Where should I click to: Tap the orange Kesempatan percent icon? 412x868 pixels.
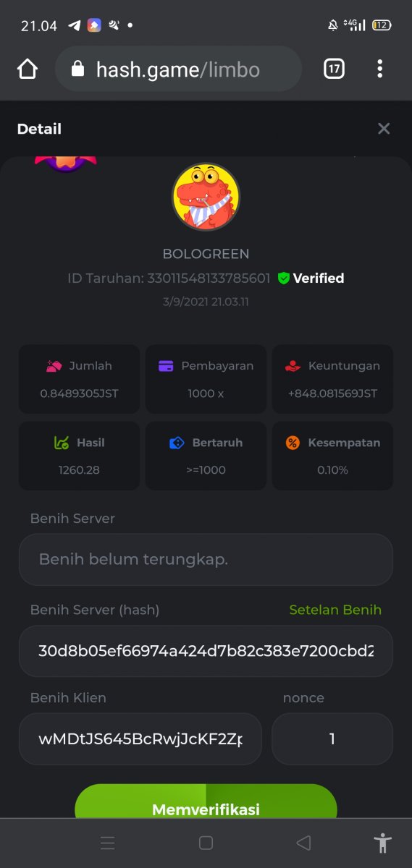293,443
